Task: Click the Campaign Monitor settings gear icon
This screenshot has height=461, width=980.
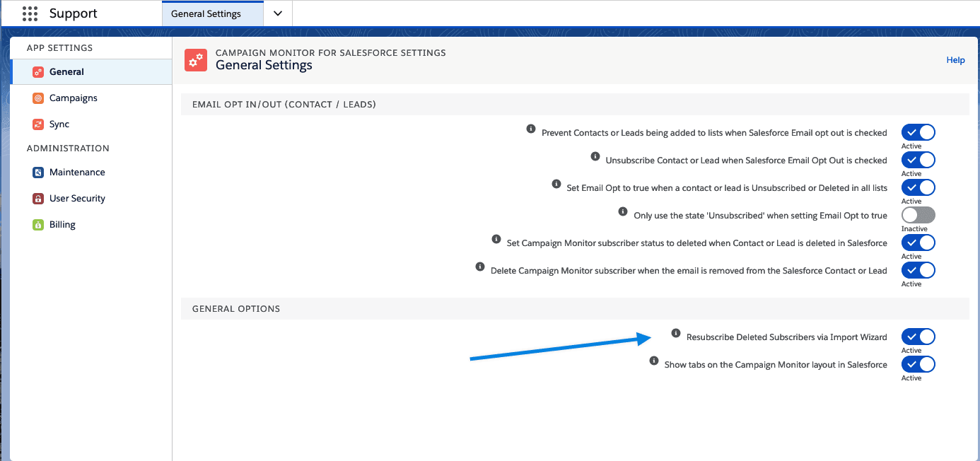Action: point(196,60)
